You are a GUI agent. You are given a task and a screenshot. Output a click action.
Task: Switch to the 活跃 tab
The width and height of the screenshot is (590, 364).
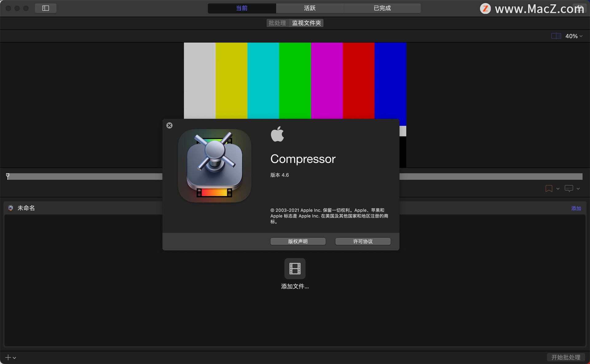(x=310, y=8)
